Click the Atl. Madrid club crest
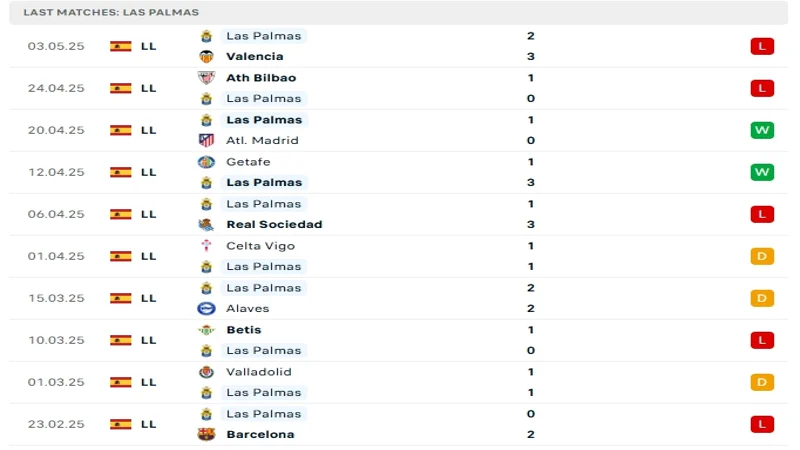This screenshot has width=800, height=450. coord(207,140)
